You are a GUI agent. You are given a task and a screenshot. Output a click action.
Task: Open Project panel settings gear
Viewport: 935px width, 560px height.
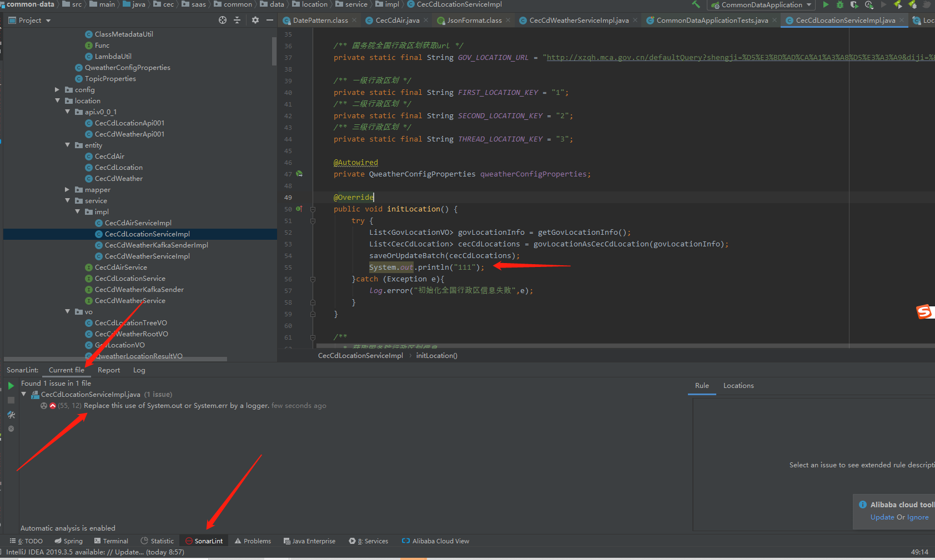(x=255, y=20)
